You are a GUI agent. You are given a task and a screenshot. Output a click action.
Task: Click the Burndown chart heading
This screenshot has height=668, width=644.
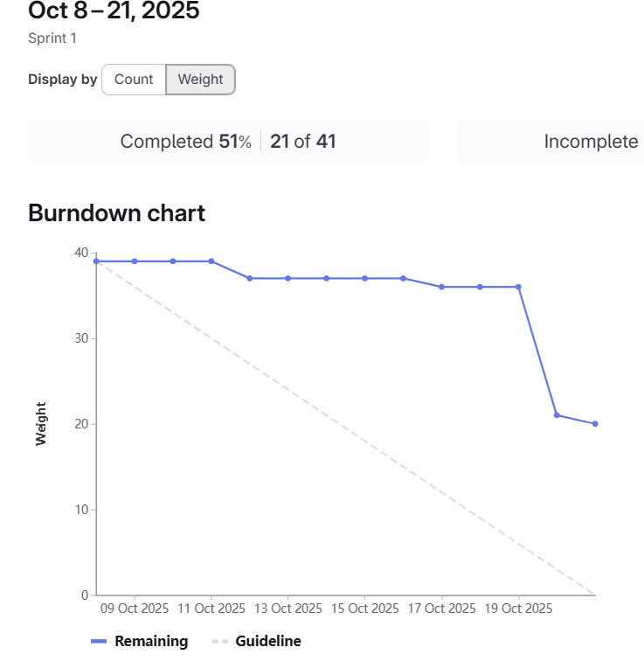click(117, 212)
